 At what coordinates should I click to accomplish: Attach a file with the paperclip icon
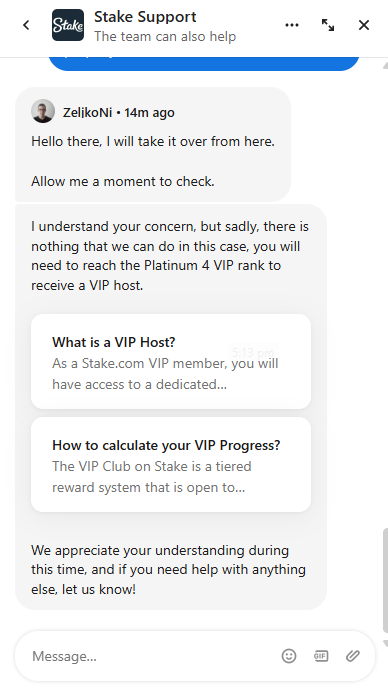[352, 656]
